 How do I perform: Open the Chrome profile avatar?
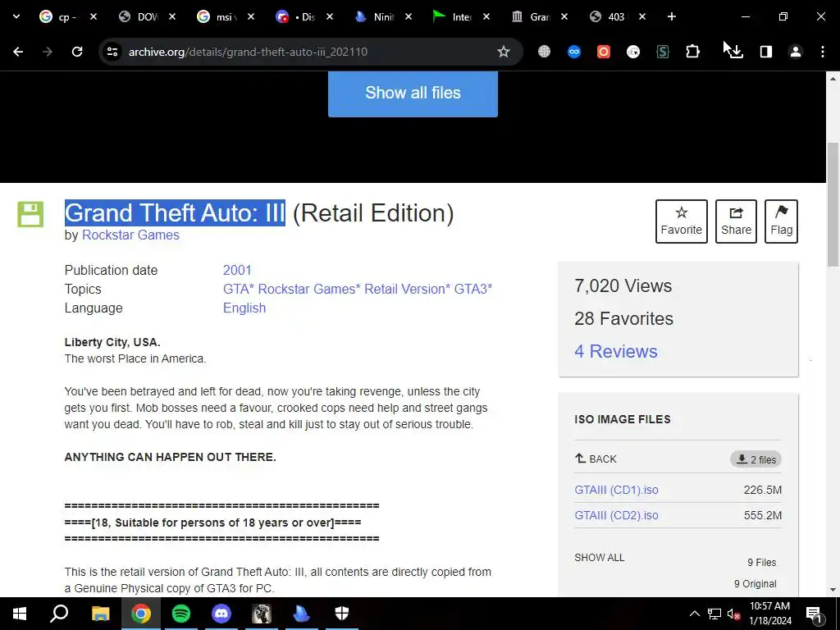point(796,52)
